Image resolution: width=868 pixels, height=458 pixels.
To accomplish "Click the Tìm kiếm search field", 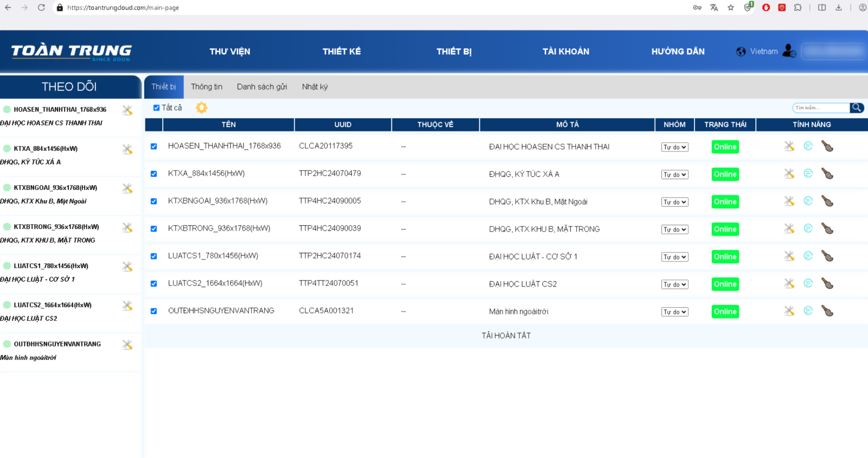I will 820,107.
